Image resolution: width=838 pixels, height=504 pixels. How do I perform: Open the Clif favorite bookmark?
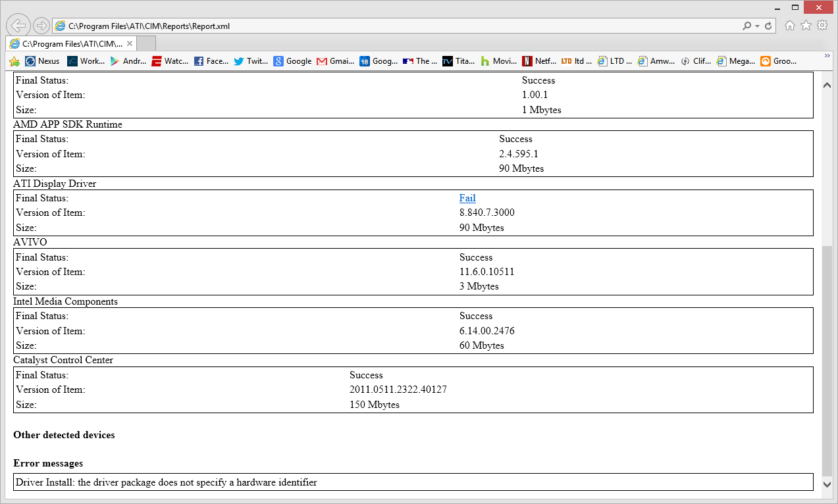696,61
